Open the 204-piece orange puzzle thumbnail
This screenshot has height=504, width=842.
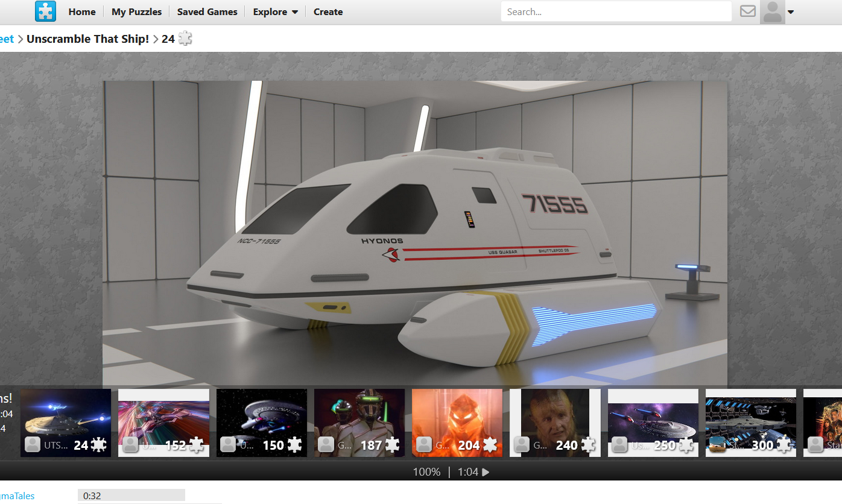(457, 423)
